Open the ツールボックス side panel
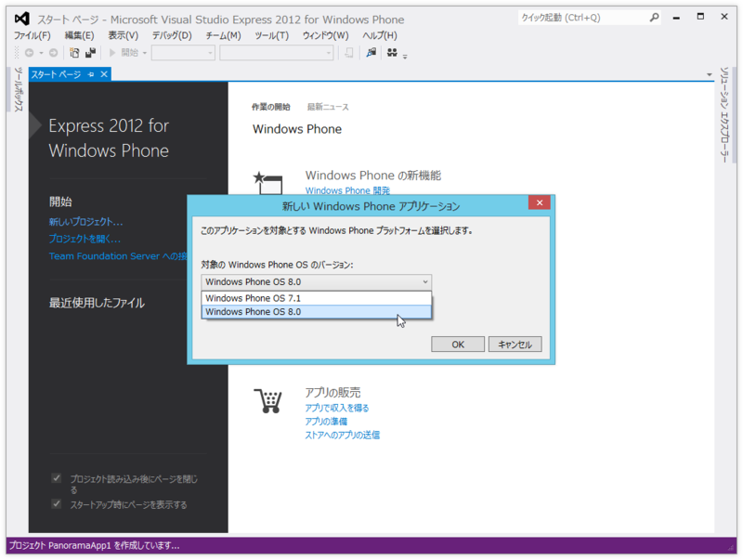The image size is (743, 560). pos(18,90)
